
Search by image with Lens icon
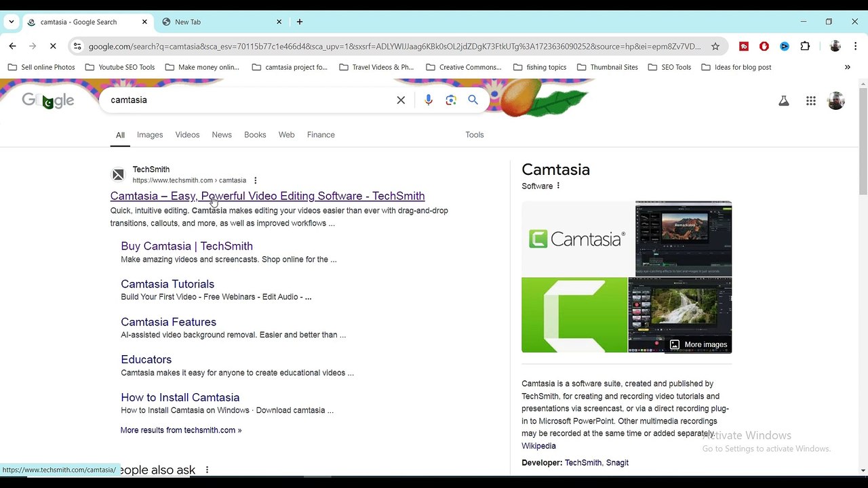click(x=451, y=100)
